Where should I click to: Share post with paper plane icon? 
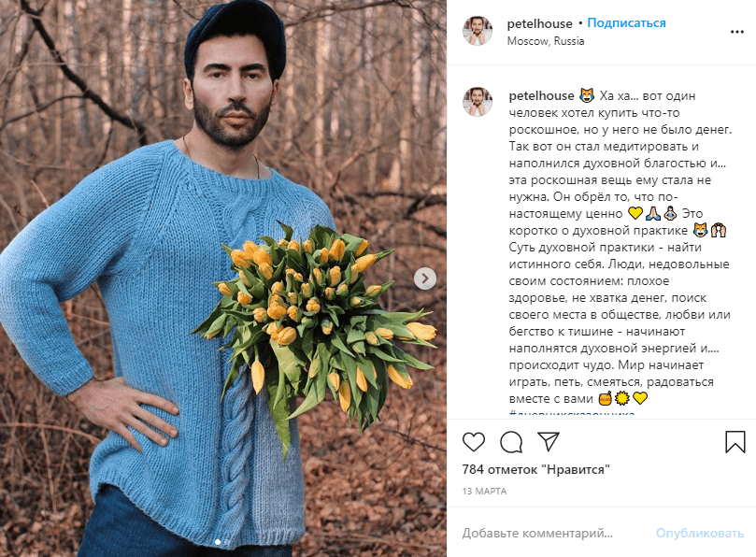click(549, 441)
